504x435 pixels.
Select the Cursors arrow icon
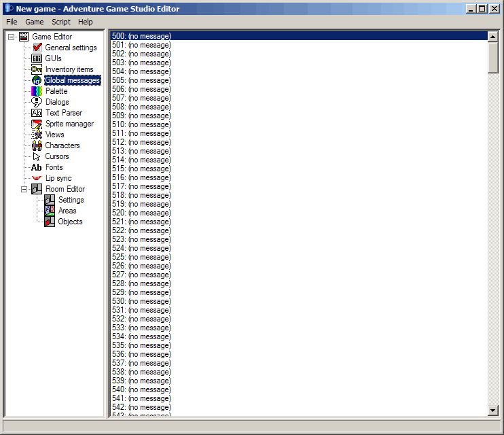point(37,156)
